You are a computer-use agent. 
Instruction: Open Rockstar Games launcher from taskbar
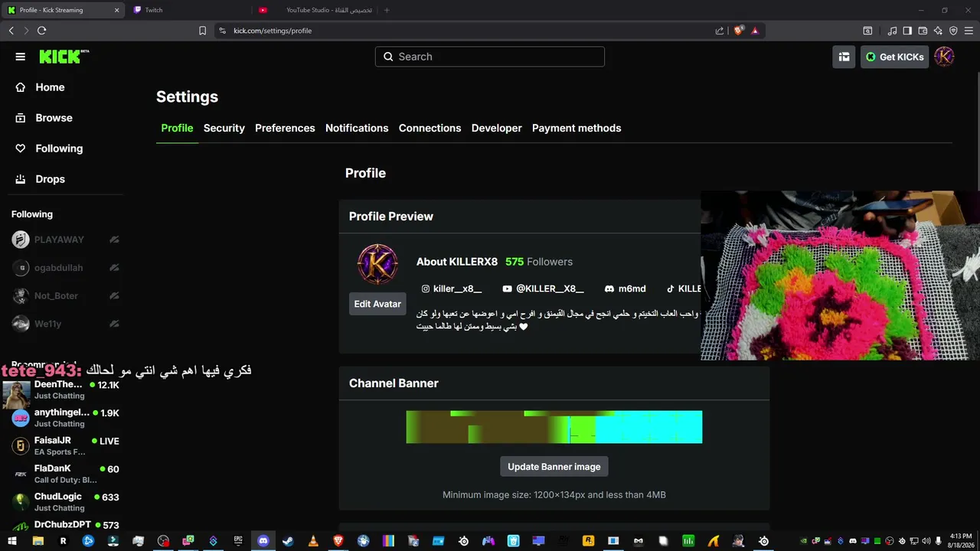[x=588, y=541]
